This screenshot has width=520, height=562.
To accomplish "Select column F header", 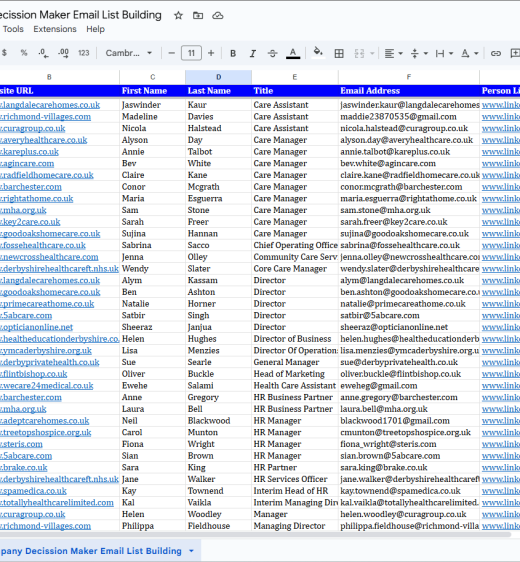I will pos(409,77).
